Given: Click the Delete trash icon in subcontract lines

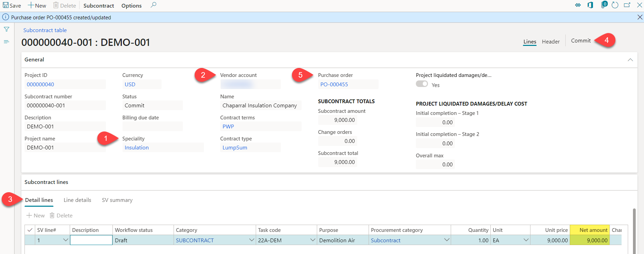Looking at the screenshot, I should 52,215.
